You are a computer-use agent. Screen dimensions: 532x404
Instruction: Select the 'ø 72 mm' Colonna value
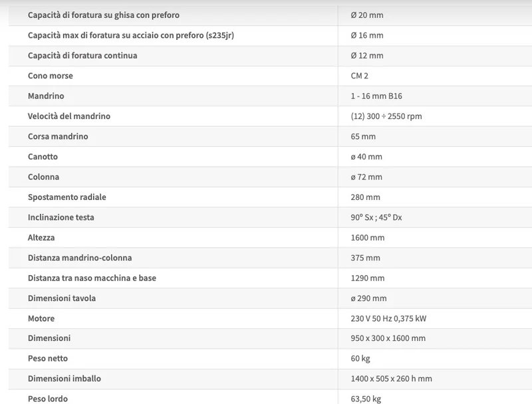click(366, 177)
